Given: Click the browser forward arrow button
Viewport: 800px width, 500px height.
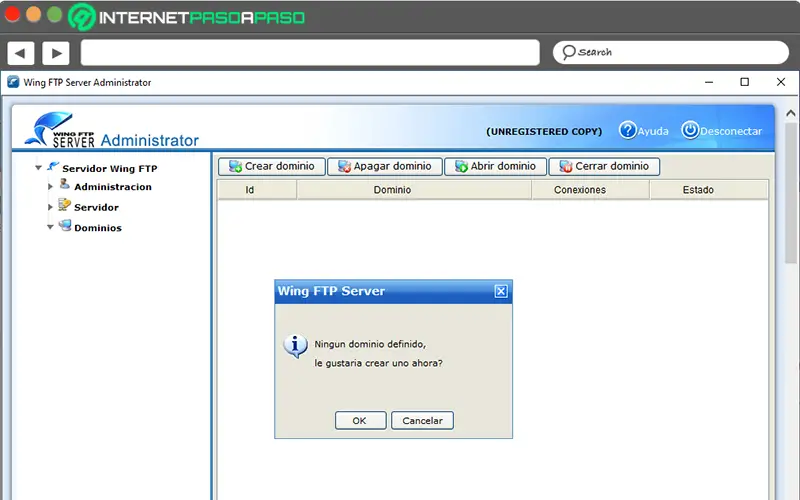Looking at the screenshot, I should point(56,53).
